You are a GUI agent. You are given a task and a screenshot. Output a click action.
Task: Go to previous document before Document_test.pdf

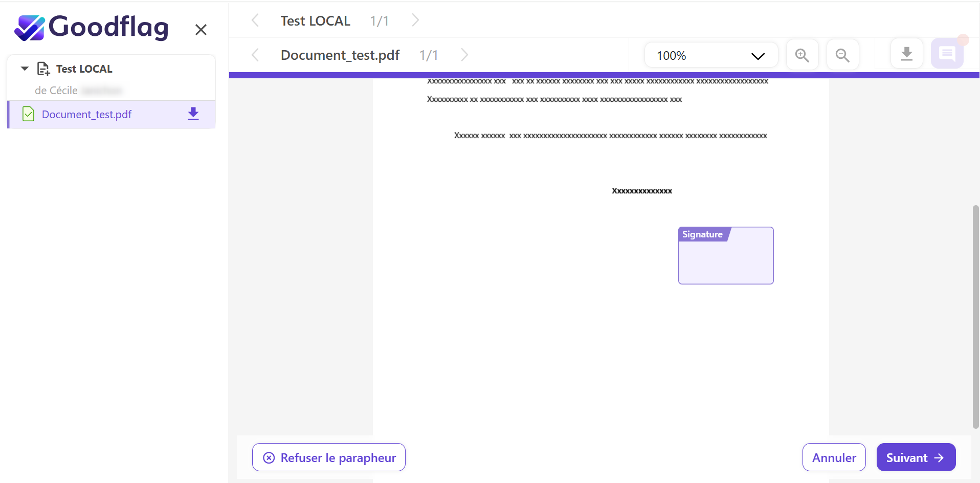point(255,55)
